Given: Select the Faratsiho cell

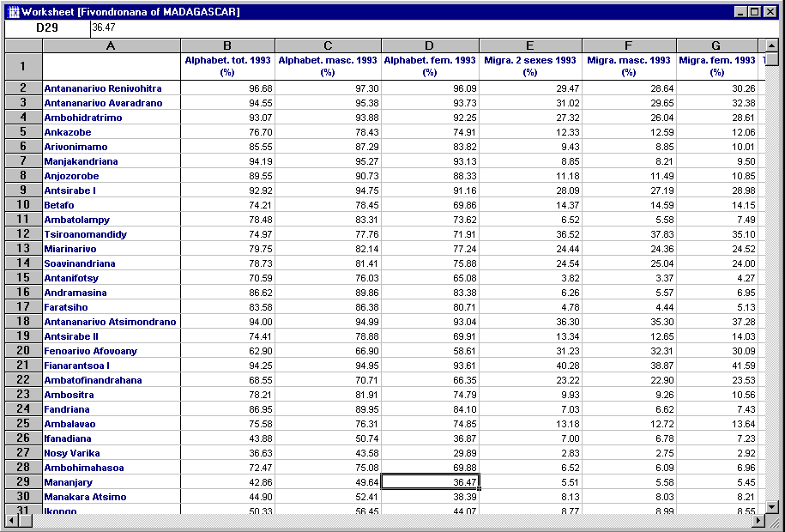Looking at the screenshot, I should tap(112, 306).
